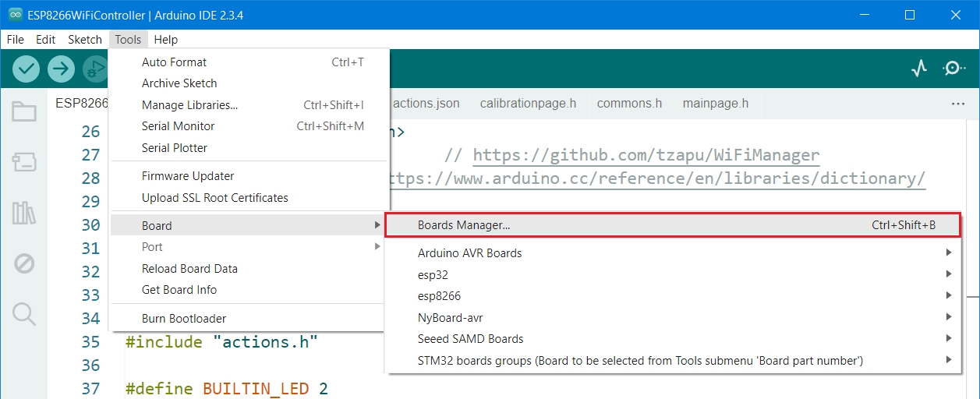Open the tzapu WiFiManager GitHub link
The image size is (980, 399).
pos(646,155)
